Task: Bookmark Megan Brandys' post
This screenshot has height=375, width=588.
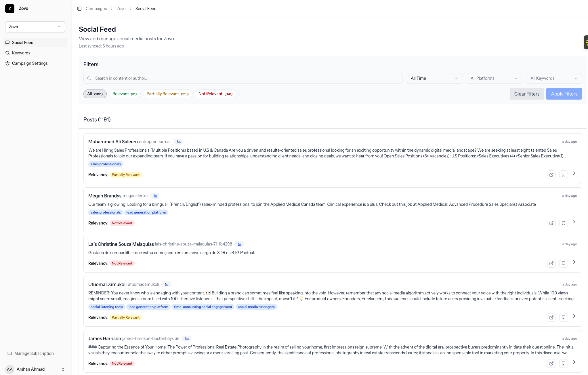Action: click(x=563, y=223)
